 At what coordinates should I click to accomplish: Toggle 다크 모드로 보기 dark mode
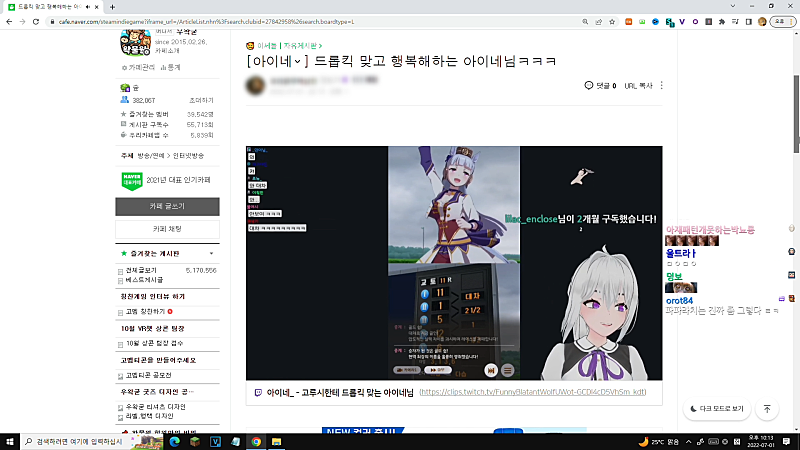pos(717,409)
